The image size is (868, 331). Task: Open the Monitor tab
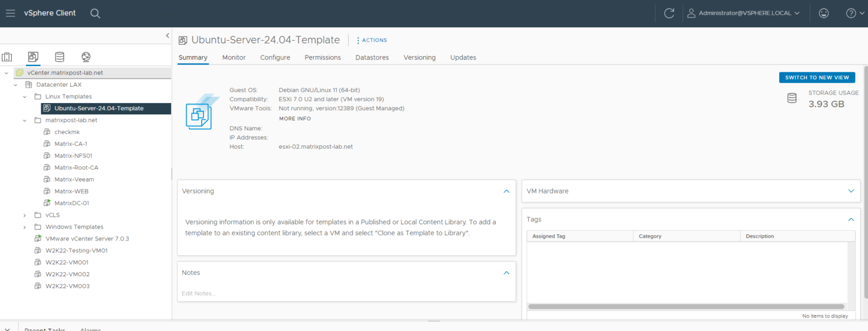pyautogui.click(x=233, y=57)
